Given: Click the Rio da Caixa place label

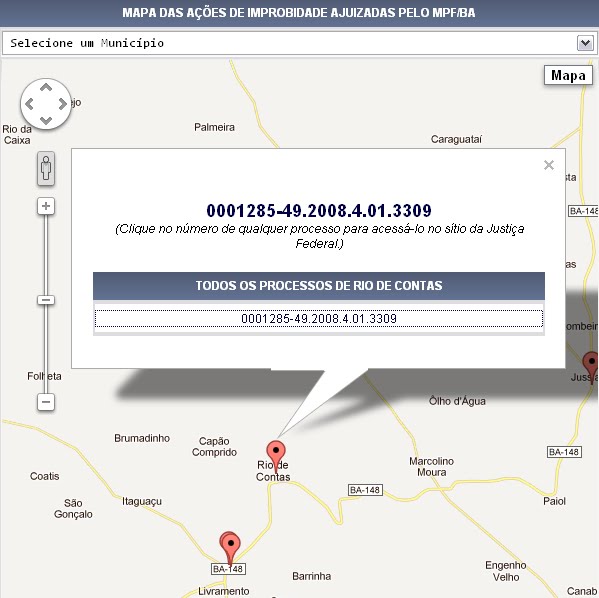Looking at the screenshot, I should (17, 135).
